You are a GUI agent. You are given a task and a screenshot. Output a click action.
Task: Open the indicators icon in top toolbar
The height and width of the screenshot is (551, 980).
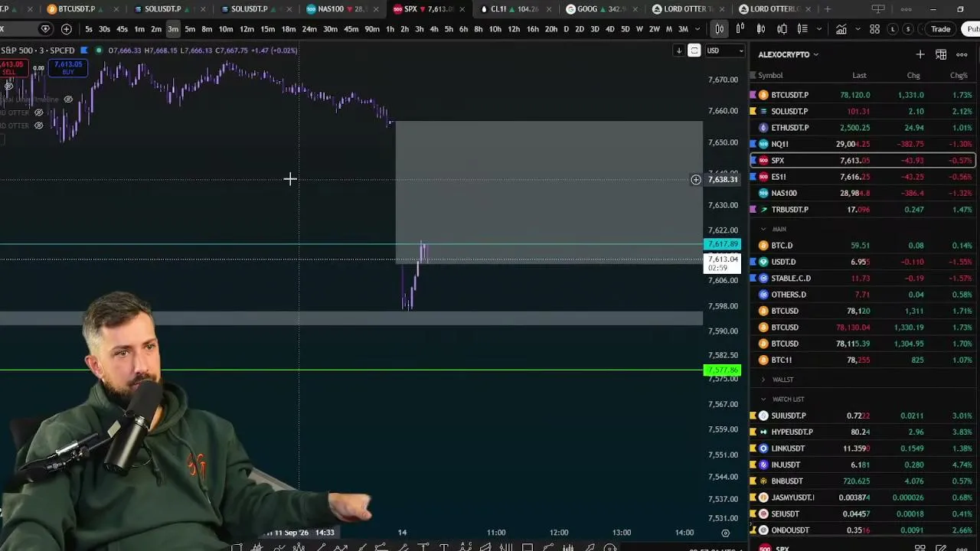pyautogui.click(x=841, y=29)
